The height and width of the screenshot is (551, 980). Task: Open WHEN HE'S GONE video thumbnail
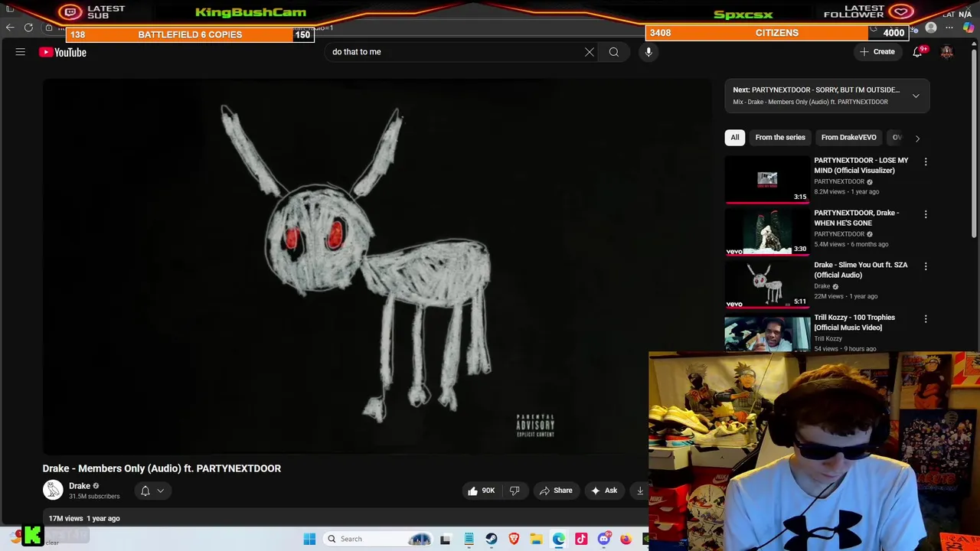point(767,232)
